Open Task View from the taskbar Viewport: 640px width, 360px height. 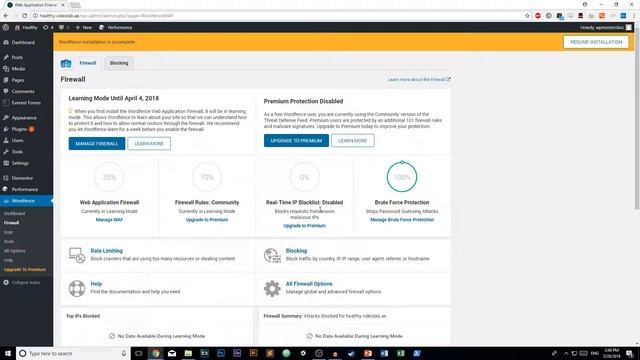pyautogui.click(x=139, y=353)
